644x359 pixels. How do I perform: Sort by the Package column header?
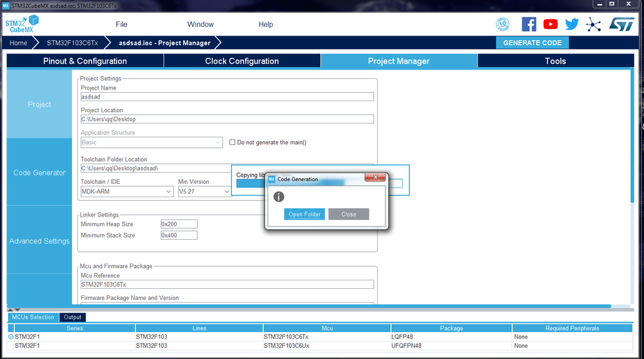point(451,328)
